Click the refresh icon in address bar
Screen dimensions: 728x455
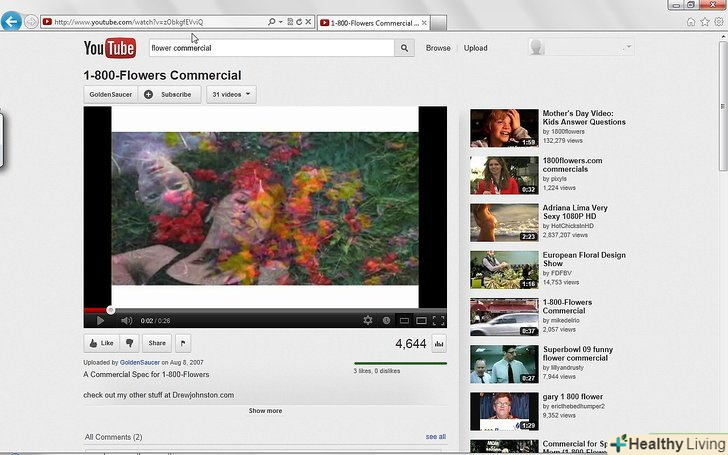click(299, 22)
